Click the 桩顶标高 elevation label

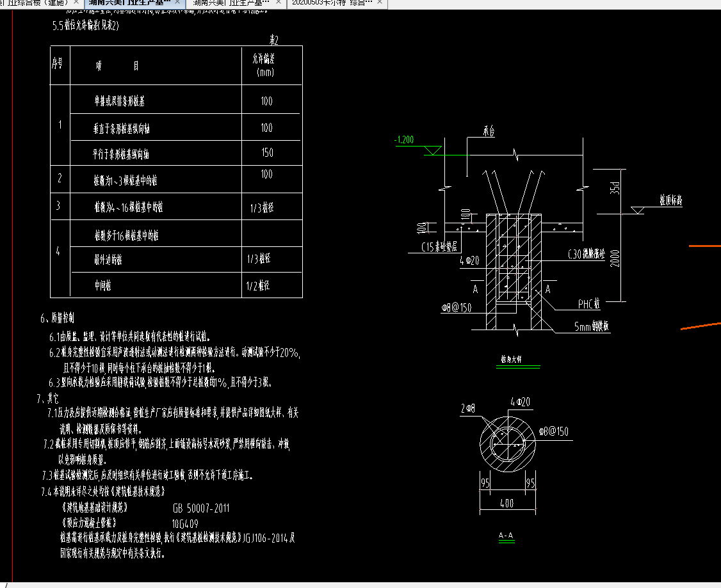pos(671,200)
